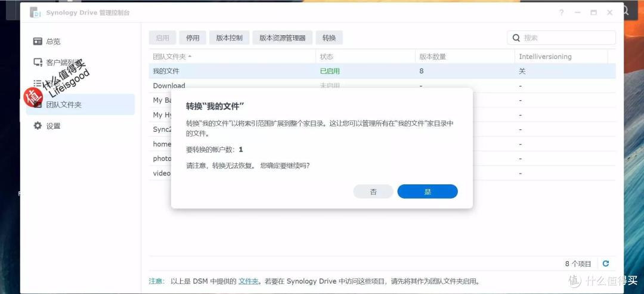Sort by 版本数量 column header
Viewport: 644px width, 294px height.
(465, 56)
